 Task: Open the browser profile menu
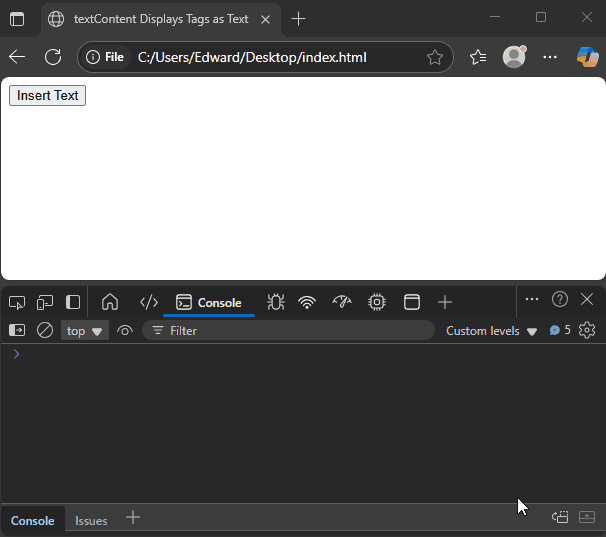tap(514, 57)
